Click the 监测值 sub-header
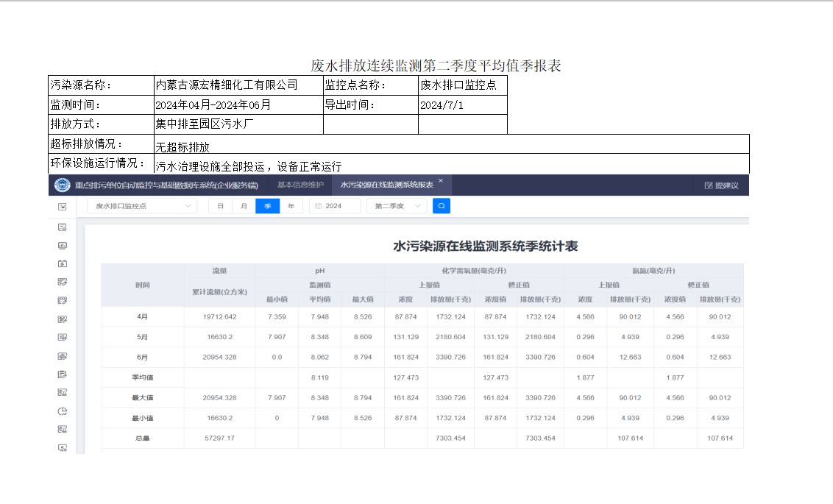This screenshot has width=833, height=504. coord(320,285)
